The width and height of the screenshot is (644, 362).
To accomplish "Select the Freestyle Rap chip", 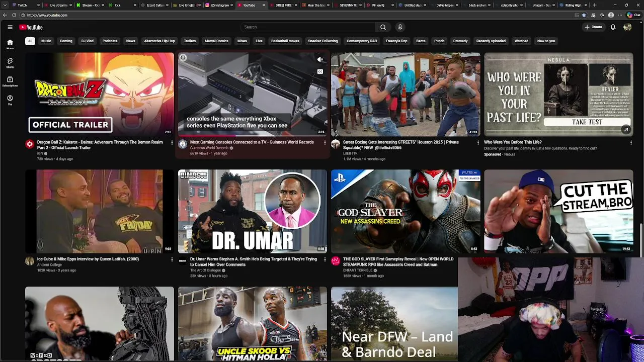I will [x=396, y=41].
